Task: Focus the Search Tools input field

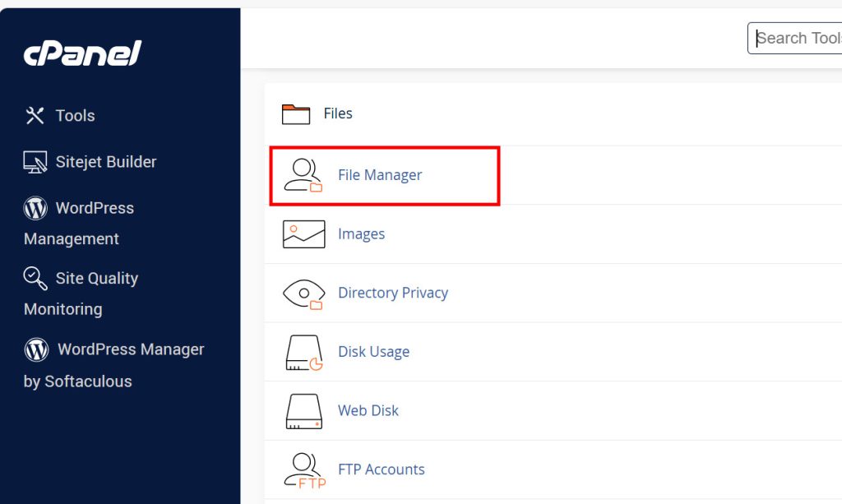Action: pos(795,38)
